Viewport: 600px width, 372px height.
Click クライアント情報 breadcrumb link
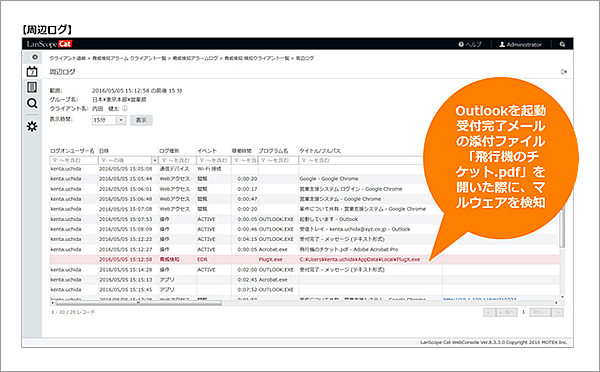click(x=67, y=59)
